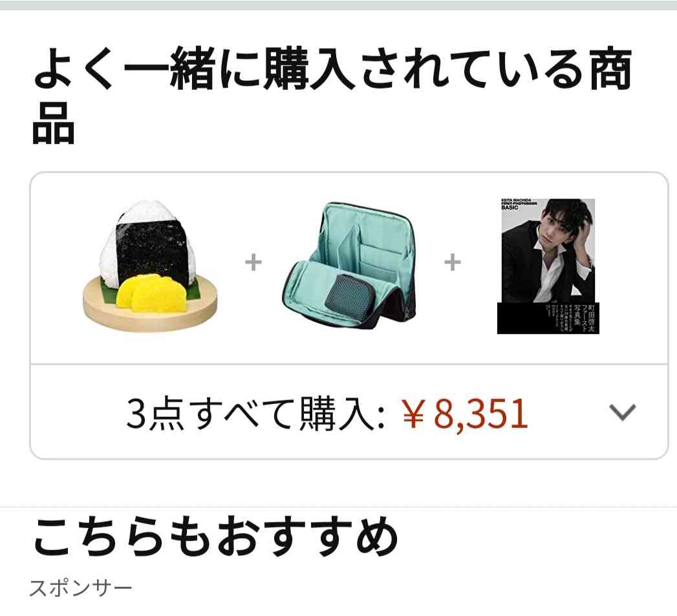The width and height of the screenshot is (677, 616).
Task: Click the こちらもおすすめ section heading
Action: point(215,536)
